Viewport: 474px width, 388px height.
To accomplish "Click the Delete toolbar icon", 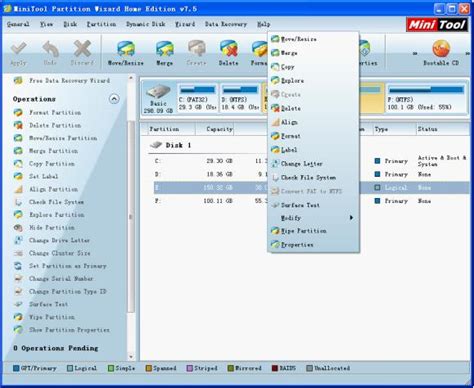I will click(x=229, y=53).
